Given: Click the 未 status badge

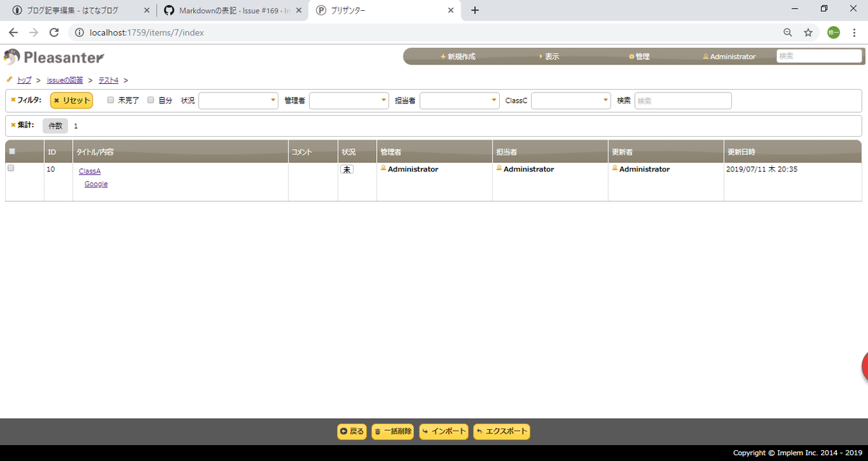Looking at the screenshot, I should [347, 169].
